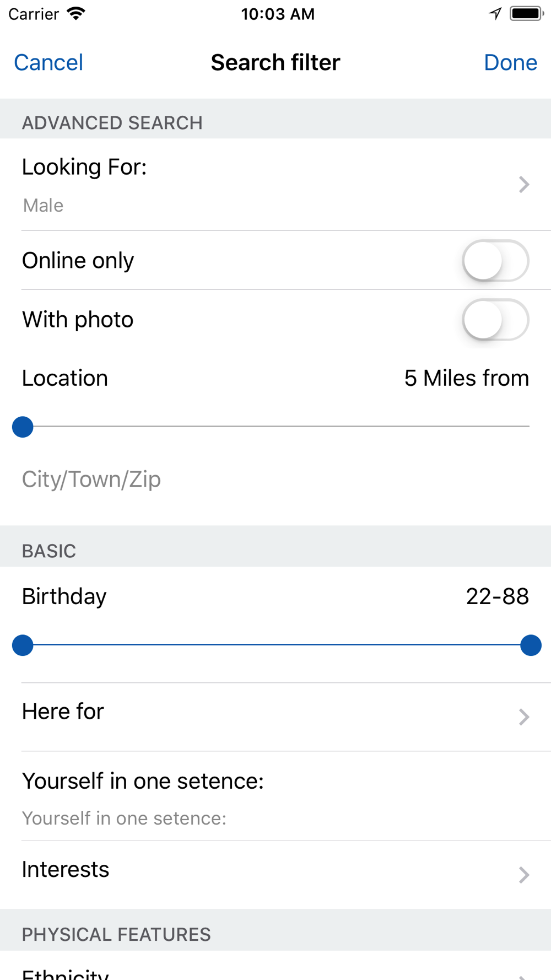Enable the With photo switch

pyautogui.click(x=495, y=320)
